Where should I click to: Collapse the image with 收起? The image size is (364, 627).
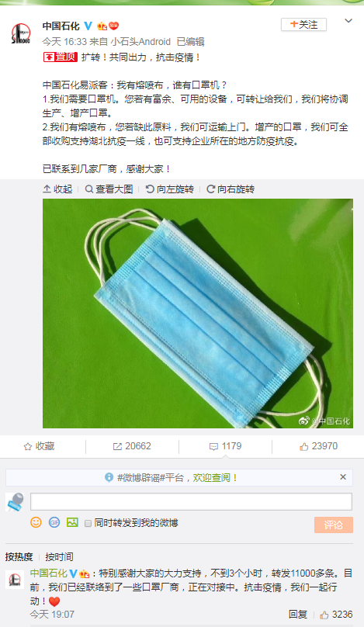point(57,189)
